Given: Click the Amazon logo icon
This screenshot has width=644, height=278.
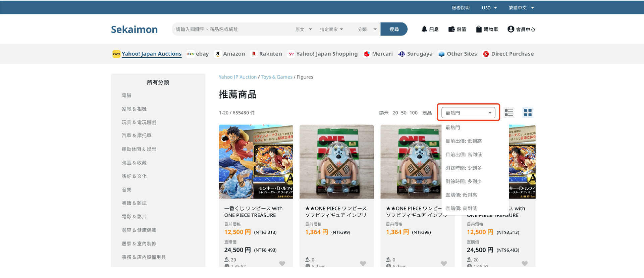Looking at the screenshot, I should pyautogui.click(x=218, y=54).
